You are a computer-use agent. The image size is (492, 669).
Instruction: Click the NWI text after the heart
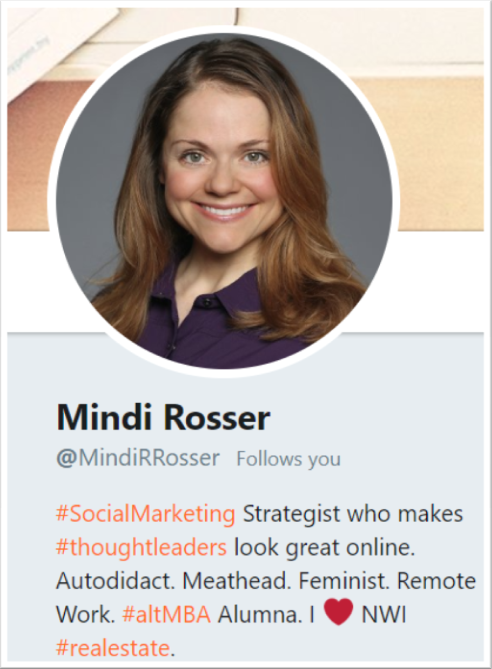pyautogui.click(x=384, y=615)
